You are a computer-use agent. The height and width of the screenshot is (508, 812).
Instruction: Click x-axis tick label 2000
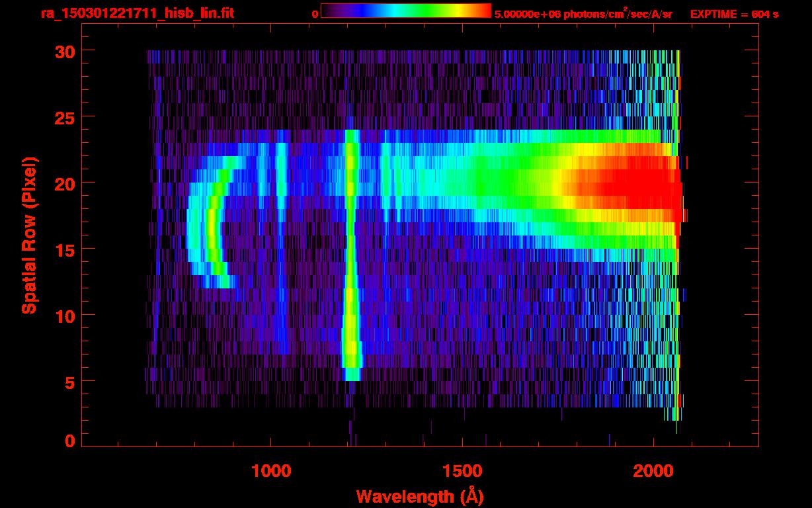click(654, 471)
